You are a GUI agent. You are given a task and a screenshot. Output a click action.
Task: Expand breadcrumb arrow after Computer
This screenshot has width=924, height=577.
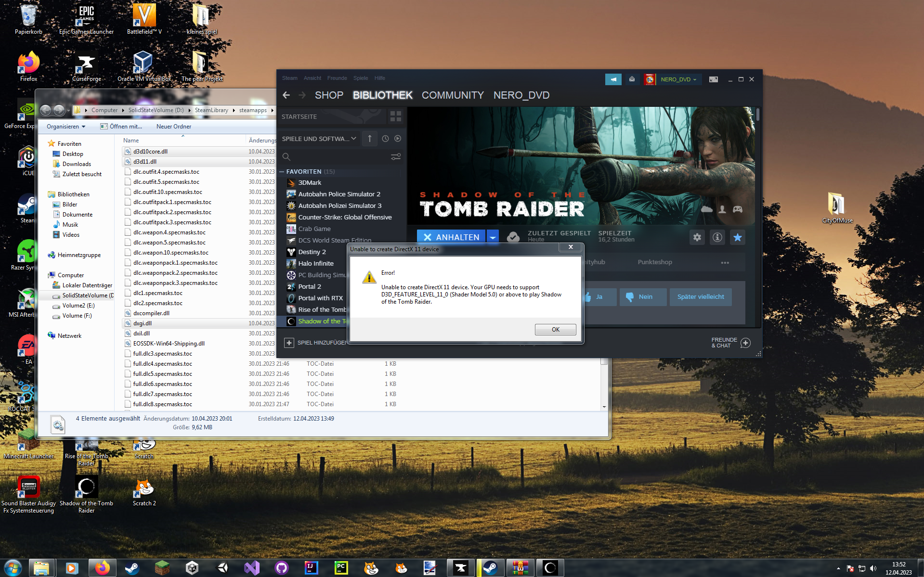coord(123,110)
